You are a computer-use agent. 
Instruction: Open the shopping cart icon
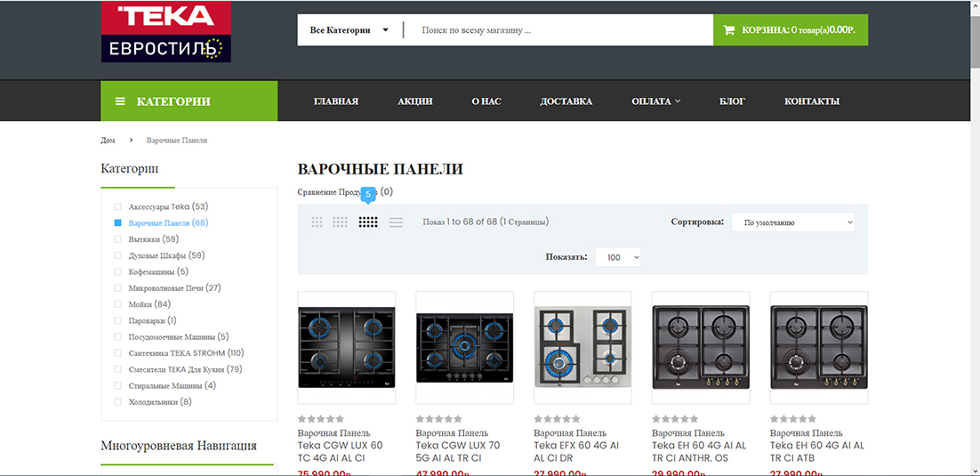pos(728,30)
